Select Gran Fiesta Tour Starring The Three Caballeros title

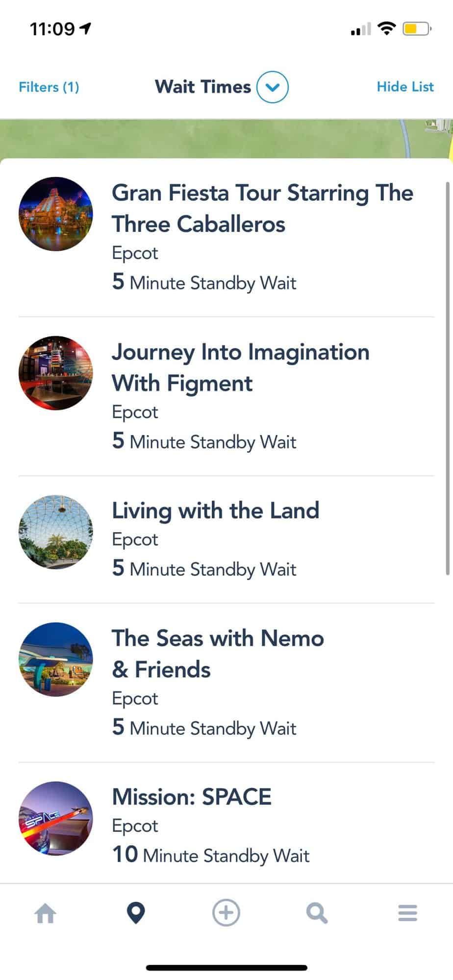pos(262,208)
